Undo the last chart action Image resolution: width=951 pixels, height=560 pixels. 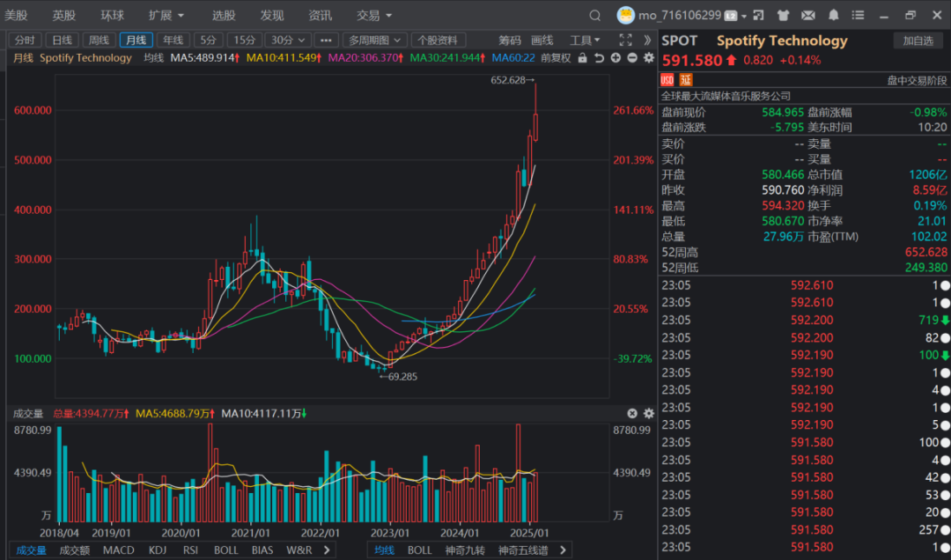pos(599,58)
